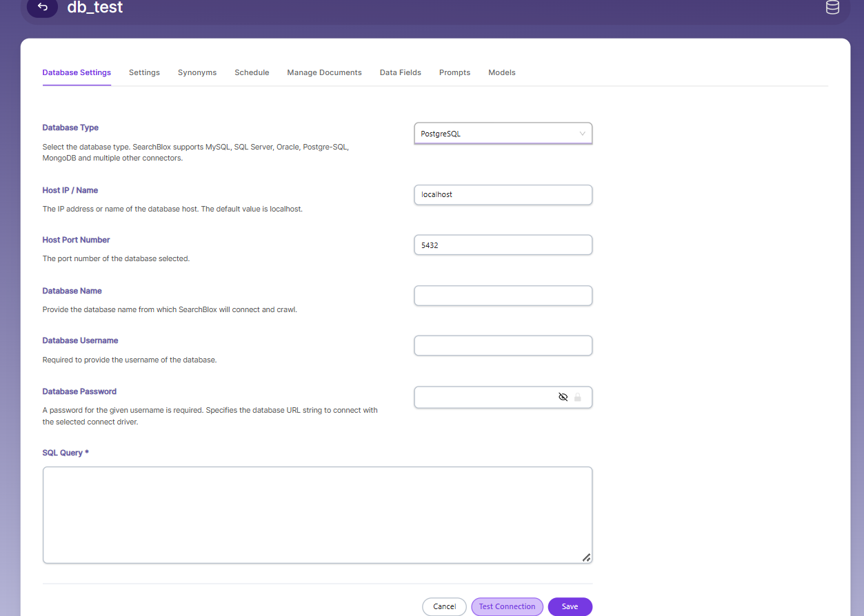Switch to the Prompts tab
Image resolution: width=864 pixels, height=616 pixels.
(x=454, y=72)
